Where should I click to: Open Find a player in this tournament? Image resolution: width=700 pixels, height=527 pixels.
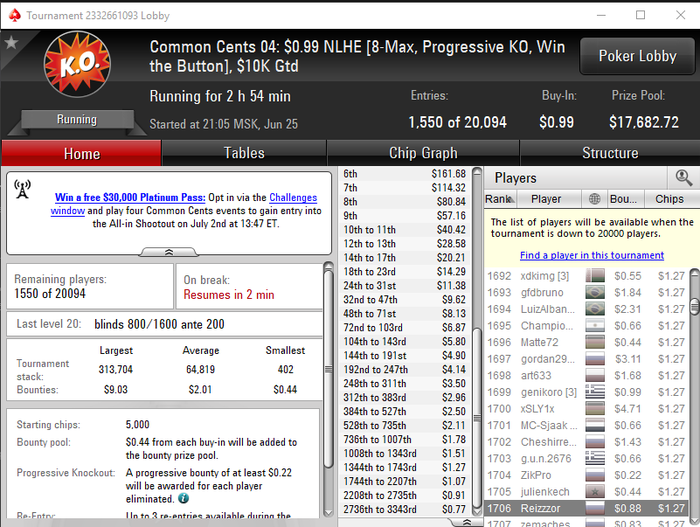pyautogui.click(x=592, y=255)
